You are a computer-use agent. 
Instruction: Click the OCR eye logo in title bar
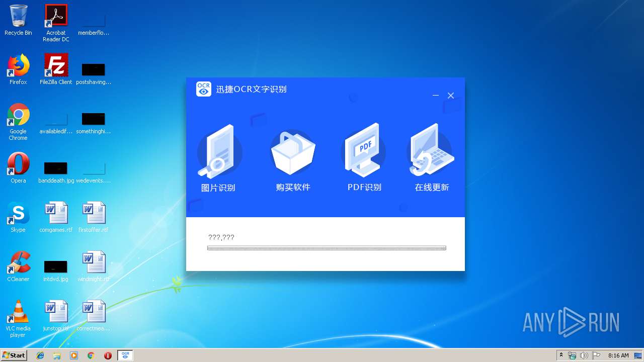click(x=204, y=89)
